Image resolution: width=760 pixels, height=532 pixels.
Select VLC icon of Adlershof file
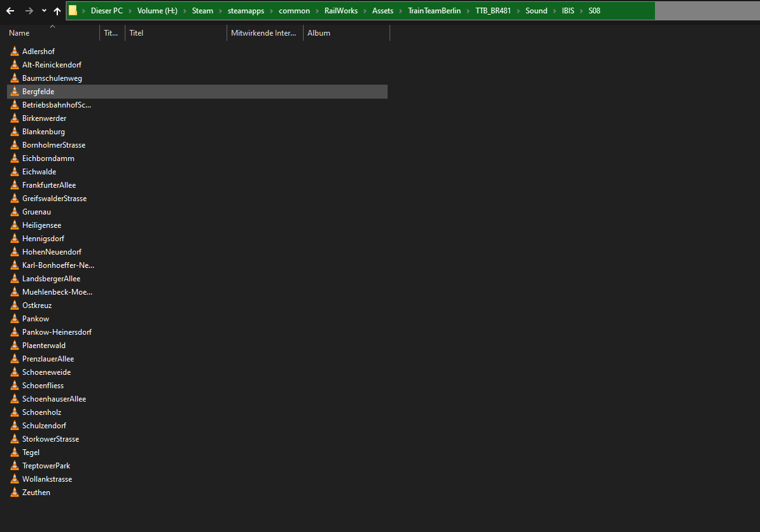tap(15, 51)
